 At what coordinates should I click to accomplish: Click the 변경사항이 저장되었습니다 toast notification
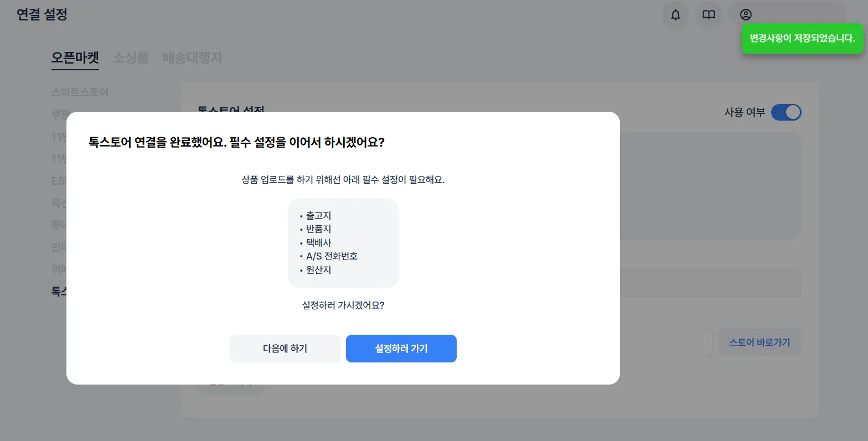(x=802, y=38)
